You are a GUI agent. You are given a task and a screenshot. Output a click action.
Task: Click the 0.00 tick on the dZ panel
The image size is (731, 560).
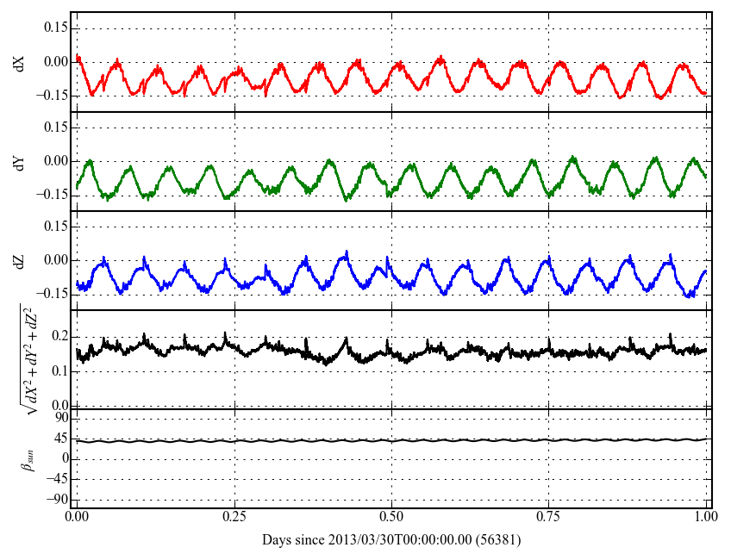(55, 260)
